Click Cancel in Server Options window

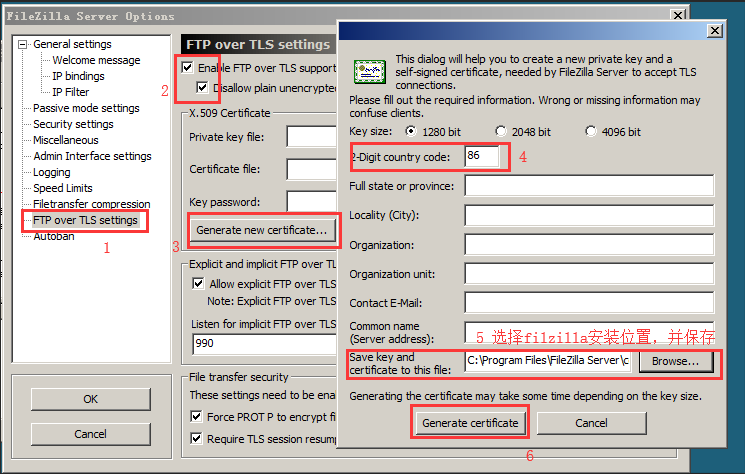[x=91, y=434]
